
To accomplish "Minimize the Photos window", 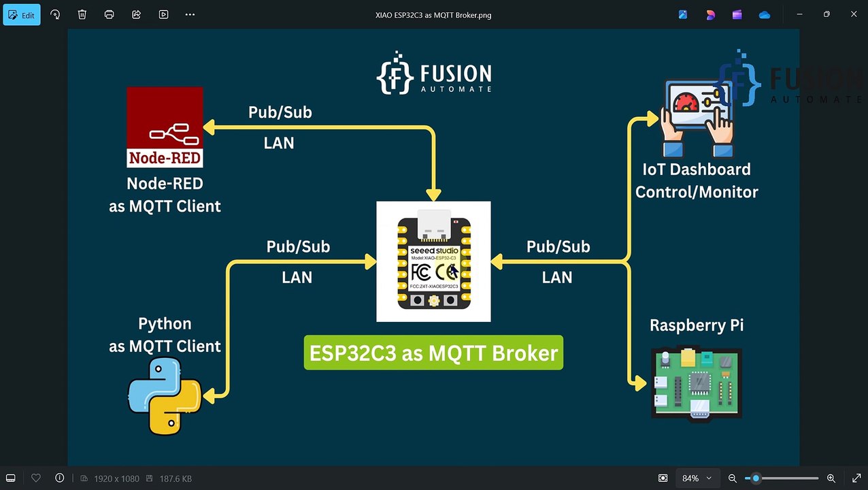I will click(x=799, y=14).
